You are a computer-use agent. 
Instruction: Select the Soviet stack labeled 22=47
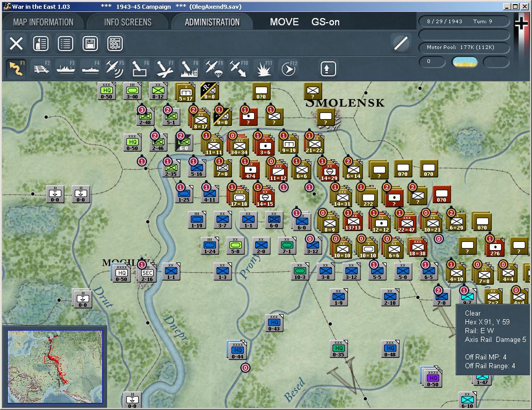[406, 223]
